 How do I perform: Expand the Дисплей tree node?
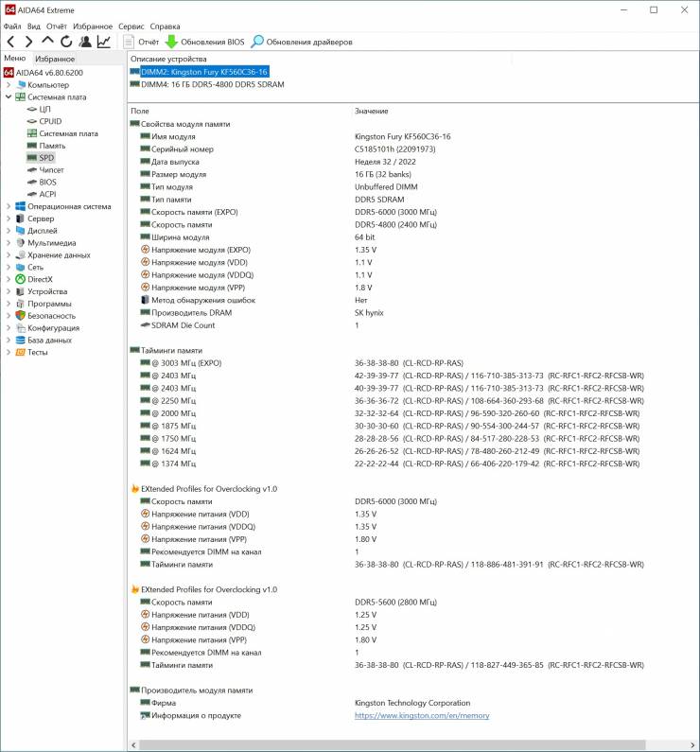tap(9, 231)
